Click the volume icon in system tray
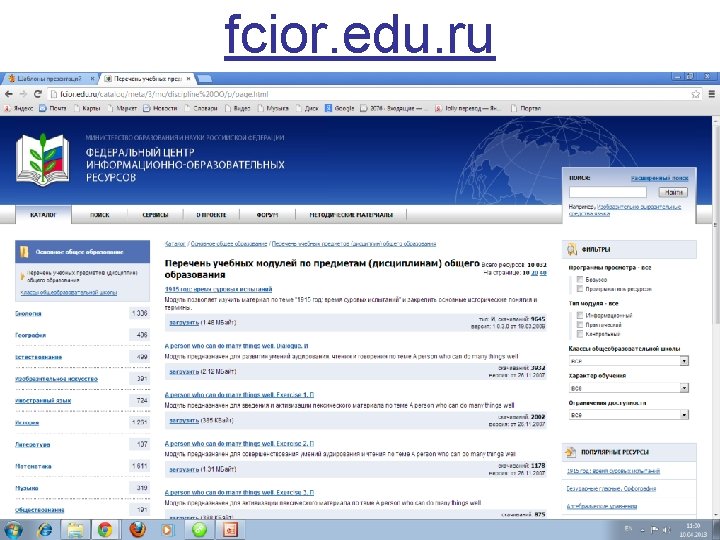 tap(667, 529)
